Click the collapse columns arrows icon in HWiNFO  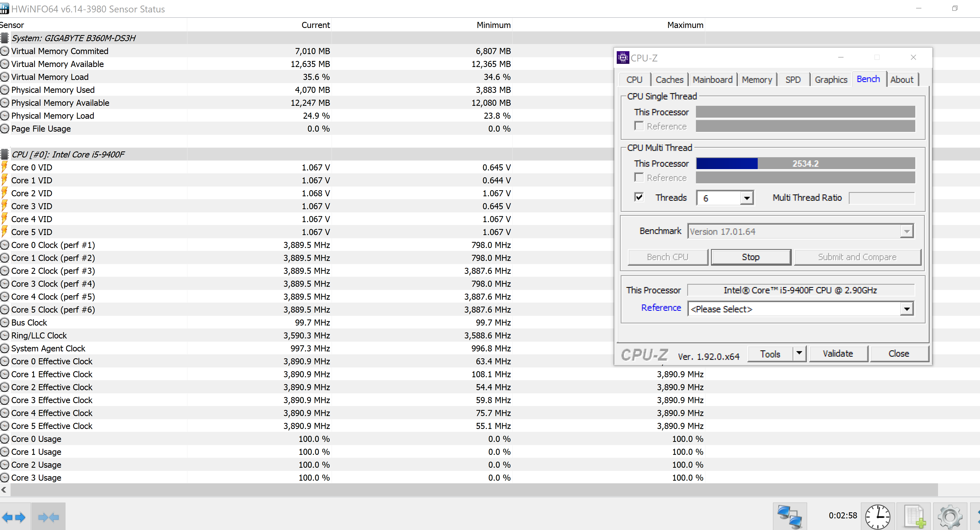click(x=48, y=517)
